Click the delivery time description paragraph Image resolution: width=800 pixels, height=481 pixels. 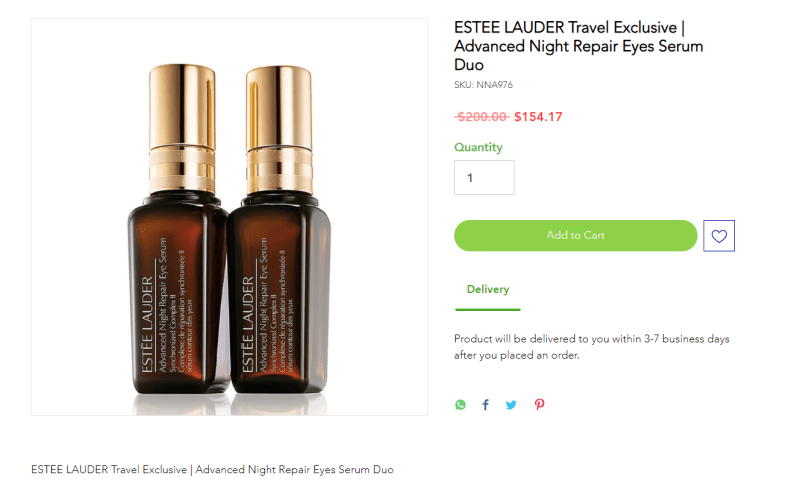(x=591, y=347)
